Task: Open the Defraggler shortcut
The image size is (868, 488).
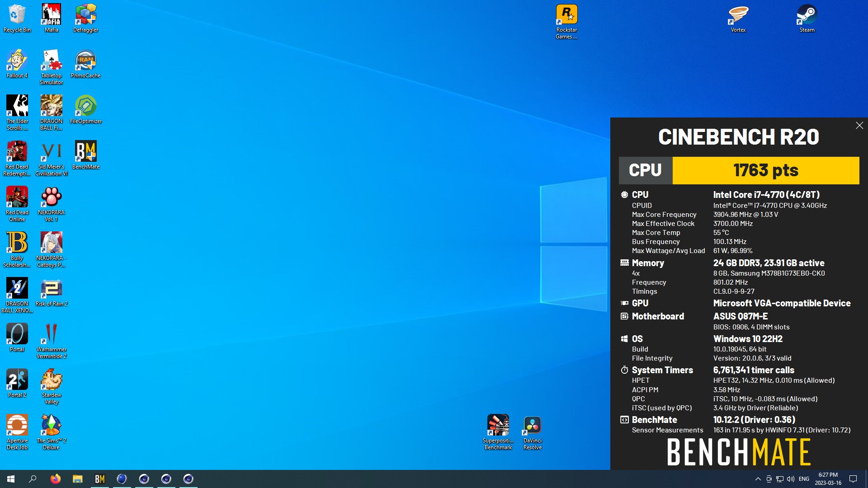Action: [x=86, y=19]
